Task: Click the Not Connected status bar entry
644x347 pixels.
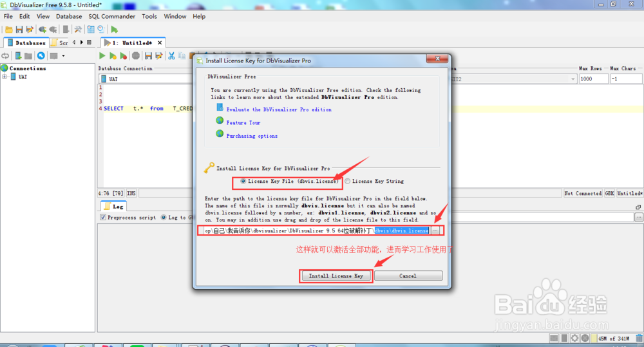Action: (x=583, y=193)
